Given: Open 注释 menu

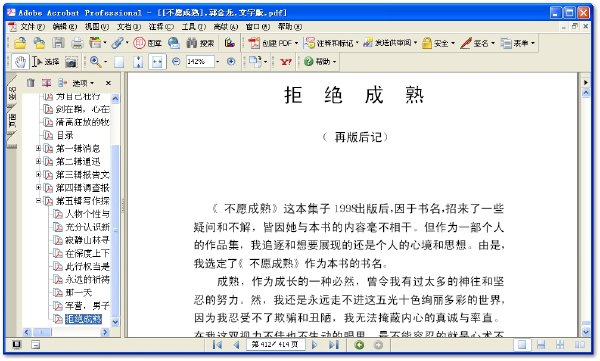Looking at the screenshot, I should coord(161,26).
